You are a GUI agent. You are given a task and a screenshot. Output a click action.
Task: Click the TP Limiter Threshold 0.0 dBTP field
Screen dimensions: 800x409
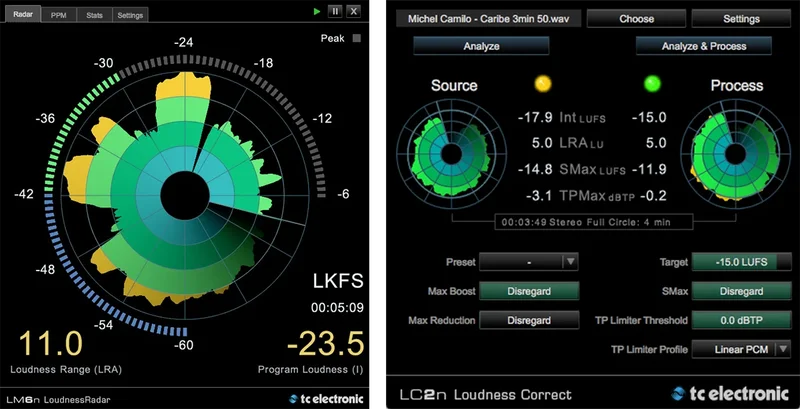[x=741, y=320]
